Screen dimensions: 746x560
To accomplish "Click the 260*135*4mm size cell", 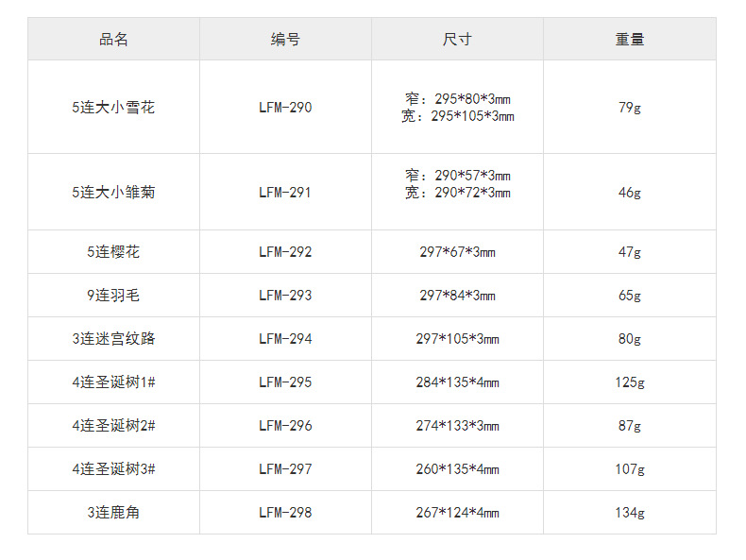I will [x=457, y=469].
